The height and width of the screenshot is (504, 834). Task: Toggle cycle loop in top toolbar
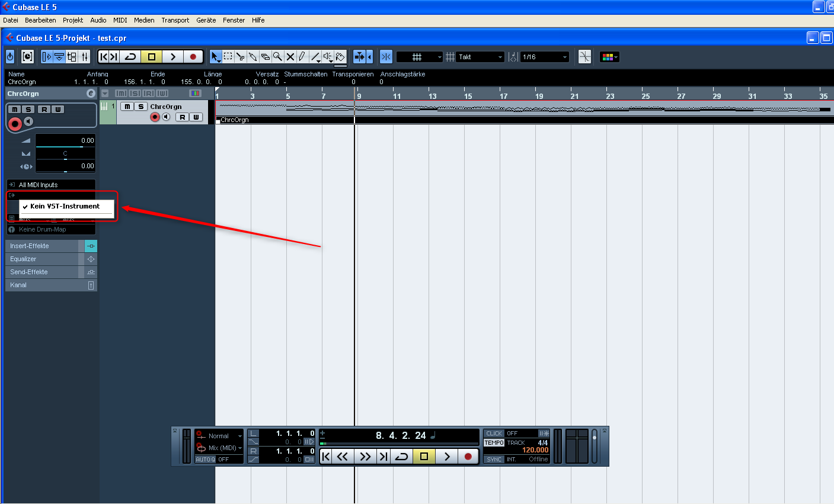point(130,57)
